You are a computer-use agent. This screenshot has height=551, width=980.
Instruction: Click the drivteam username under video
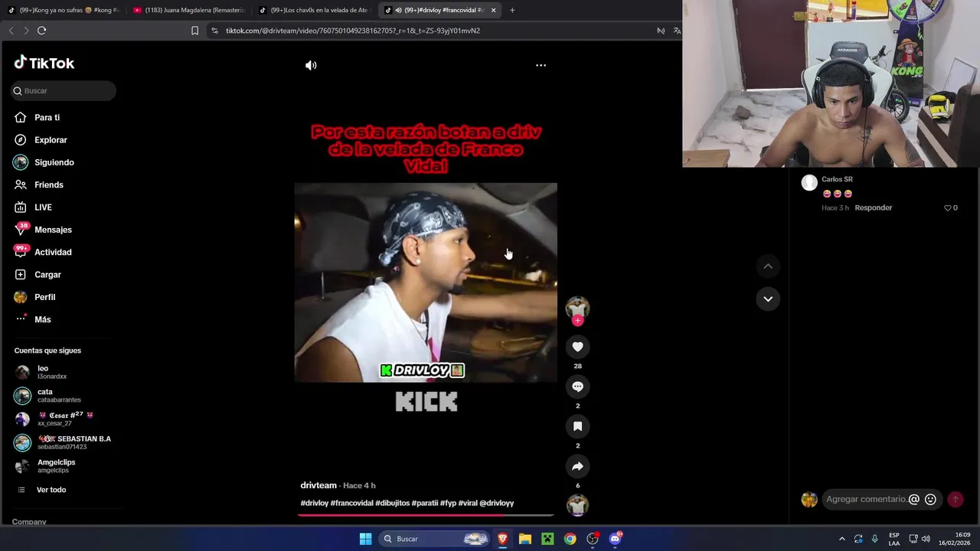[x=318, y=485]
